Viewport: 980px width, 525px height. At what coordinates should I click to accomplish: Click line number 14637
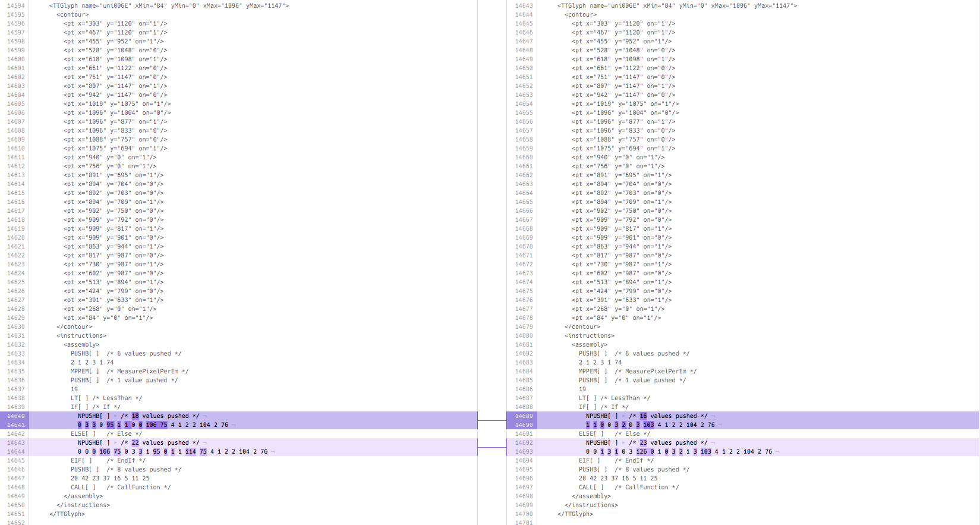[16, 389]
